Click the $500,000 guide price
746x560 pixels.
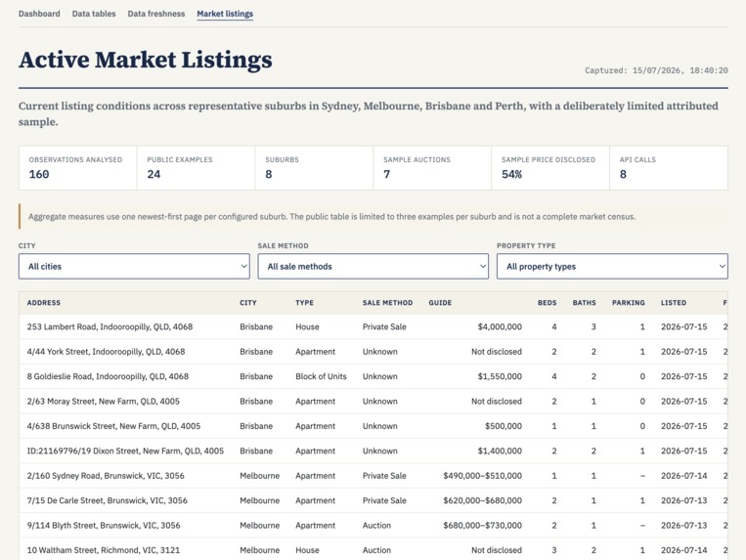504,426
